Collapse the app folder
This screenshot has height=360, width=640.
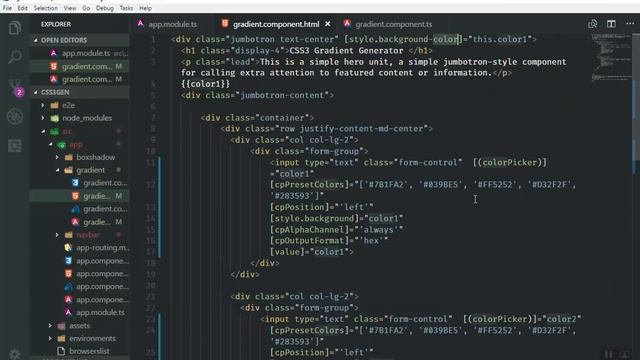coord(80,144)
